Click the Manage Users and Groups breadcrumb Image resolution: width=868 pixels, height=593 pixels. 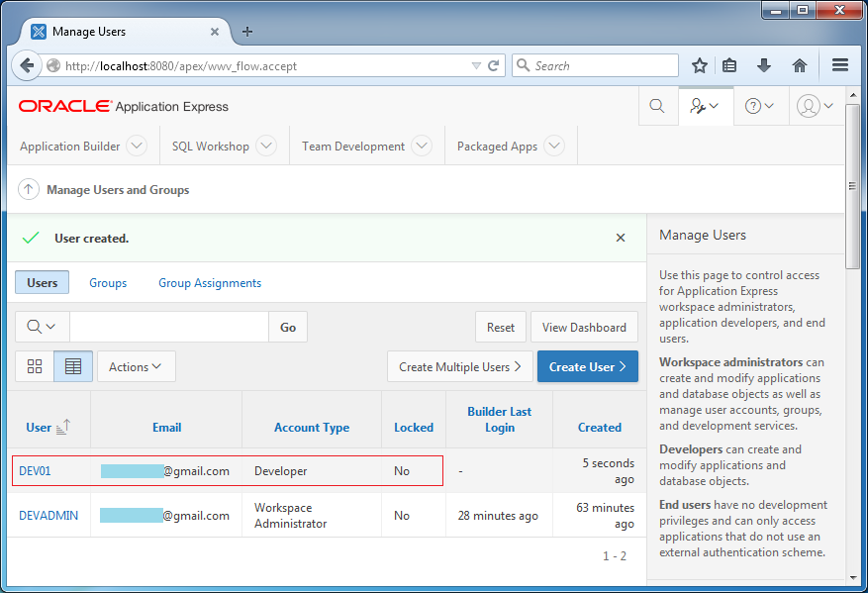[118, 190]
